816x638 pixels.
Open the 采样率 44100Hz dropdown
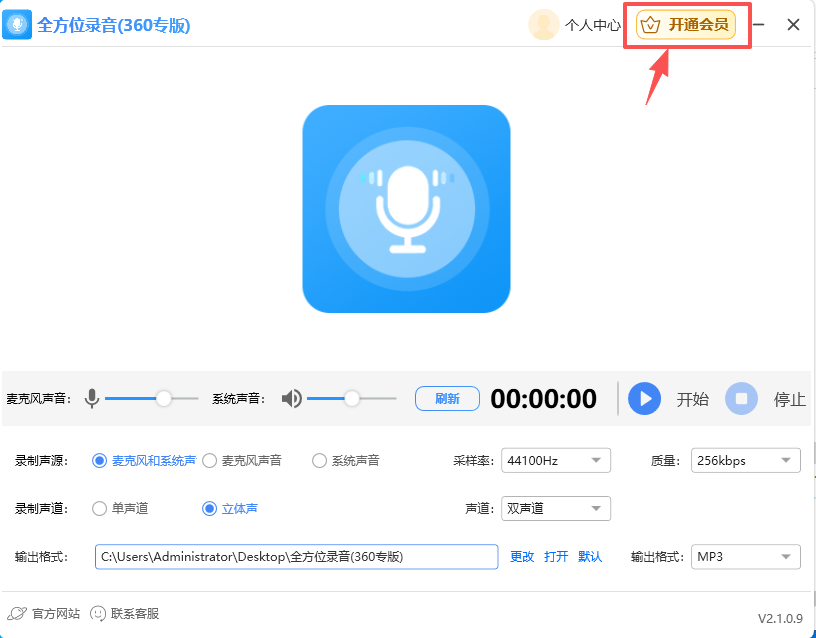(555, 460)
